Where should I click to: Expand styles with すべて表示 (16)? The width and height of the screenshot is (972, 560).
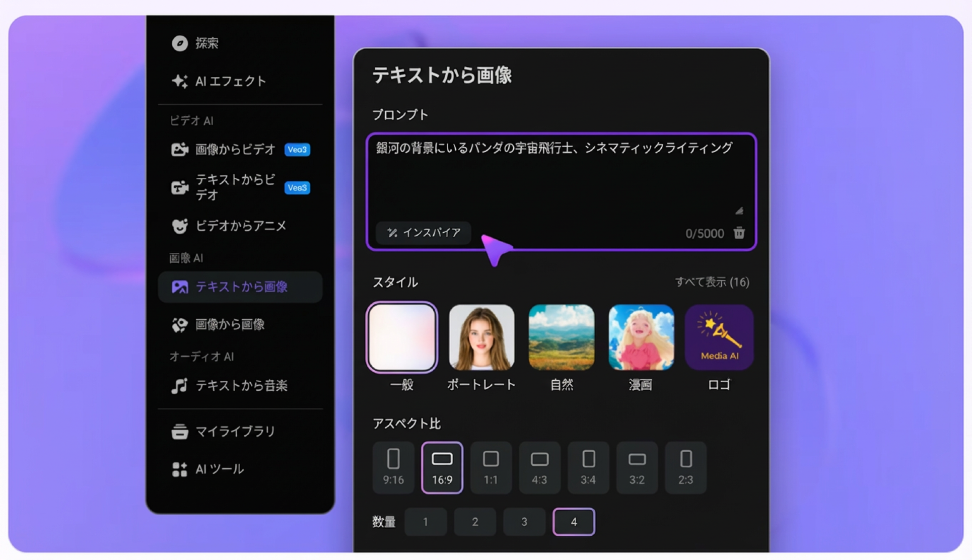712,282
